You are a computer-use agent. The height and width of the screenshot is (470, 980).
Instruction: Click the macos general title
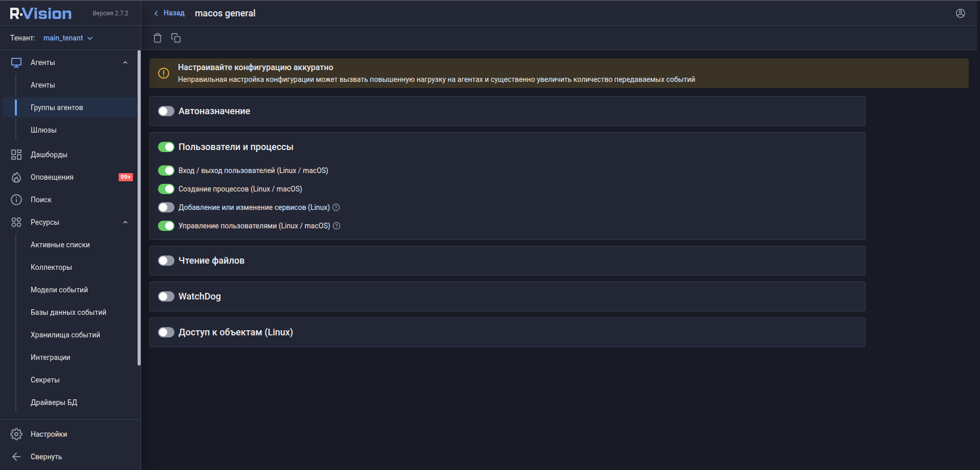[x=225, y=13]
